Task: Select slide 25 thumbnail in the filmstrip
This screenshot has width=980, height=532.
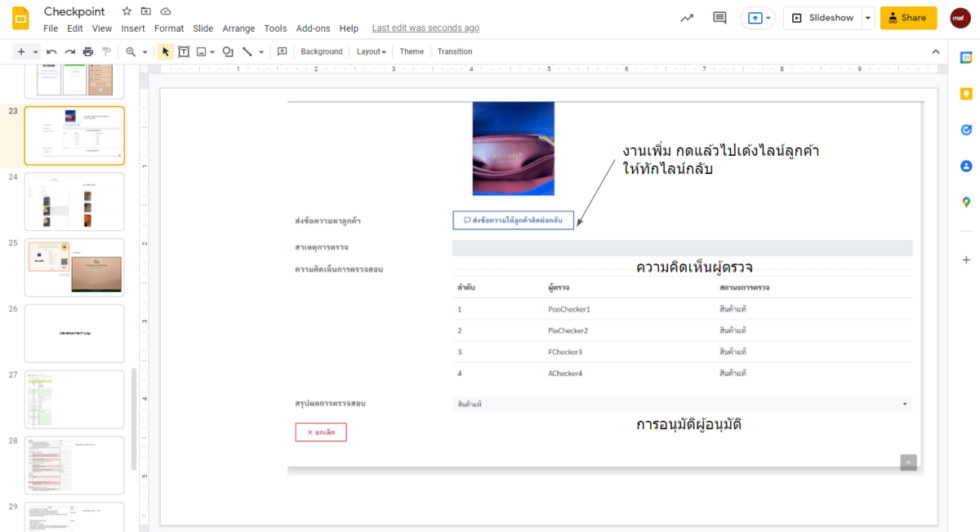Action: point(74,267)
